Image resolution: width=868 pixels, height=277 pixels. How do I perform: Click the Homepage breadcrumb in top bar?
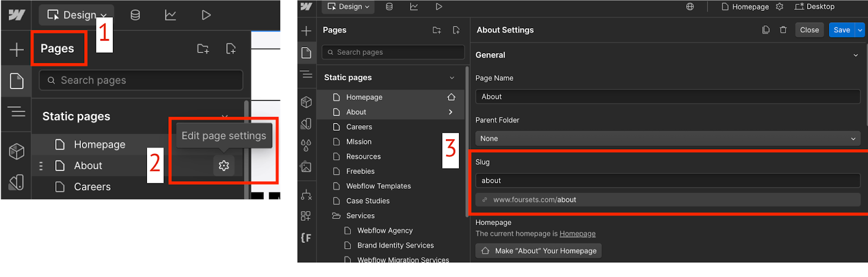745,7
